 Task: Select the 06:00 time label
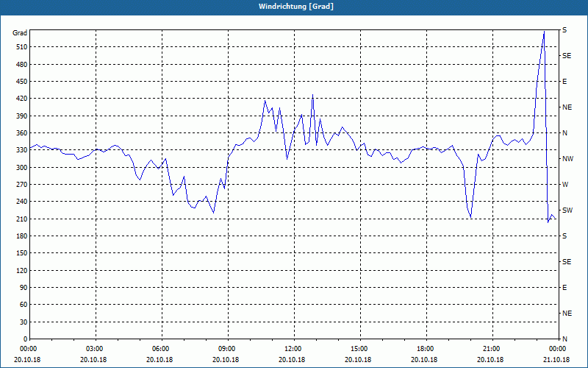click(162, 348)
